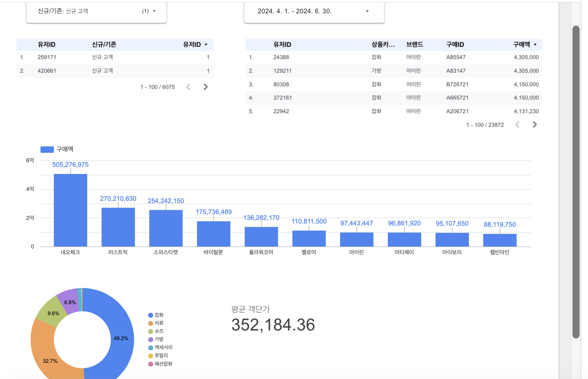The height and width of the screenshot is (379, 588).
Task: Click the 구매ID column header
Action: (455, 45)
